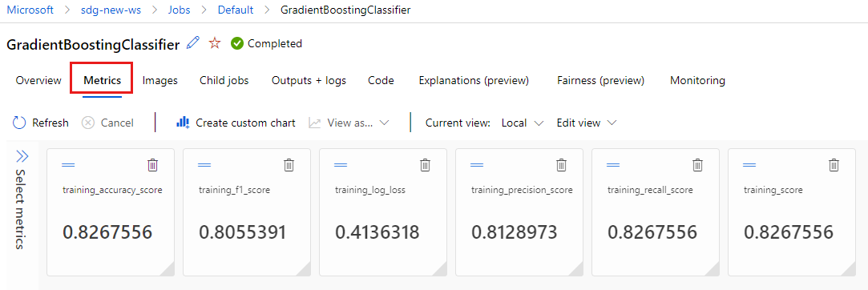Click the pencil icon to rename job
The image size is (868, 290).
pyautogui.click(x=193, y=43)
